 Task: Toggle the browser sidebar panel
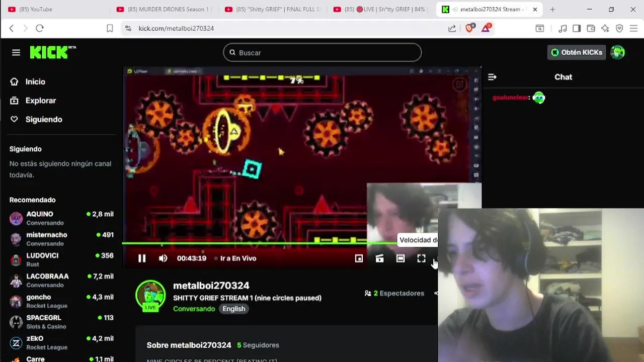point(577,28)
